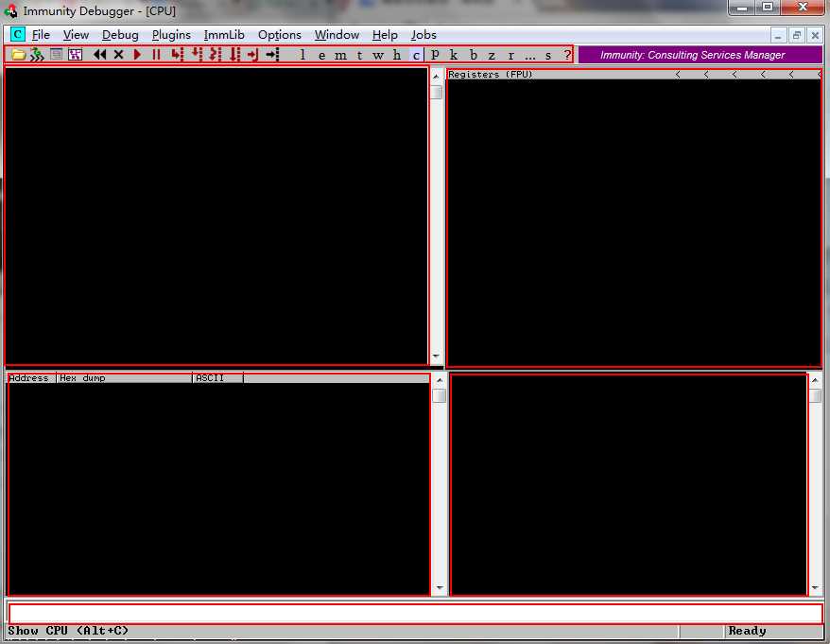
Task: Click the CPU 'C' icon in menu bar
Action: pyautogui.click(x=17, y=34)
